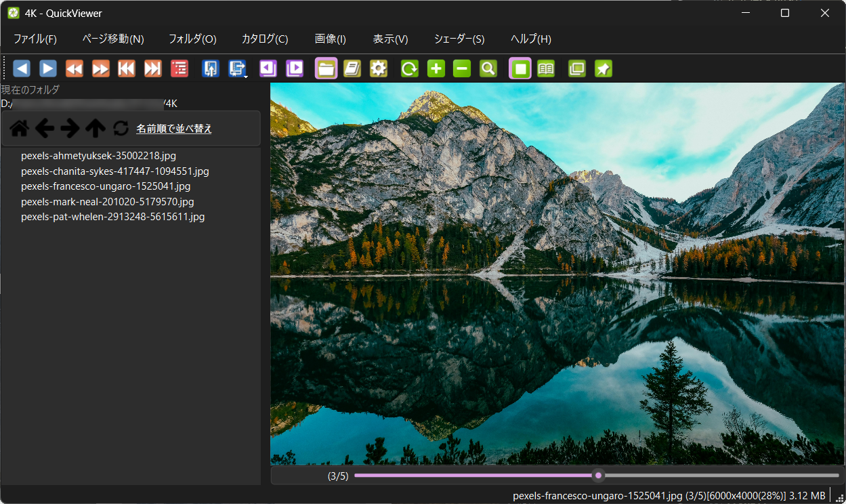Toggle the magnifying glass loupe tool
Viewport: 846px width, 504px height.
tap(488, 68)
